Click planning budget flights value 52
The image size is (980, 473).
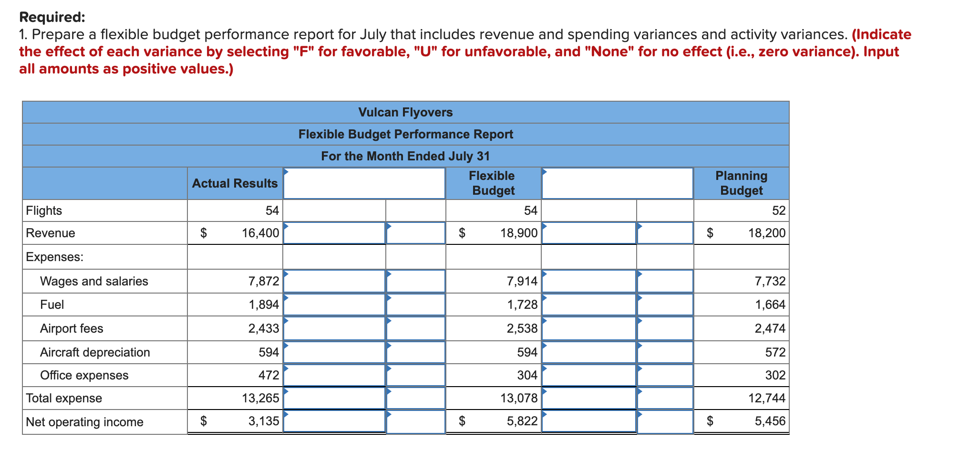pos(778,210)
